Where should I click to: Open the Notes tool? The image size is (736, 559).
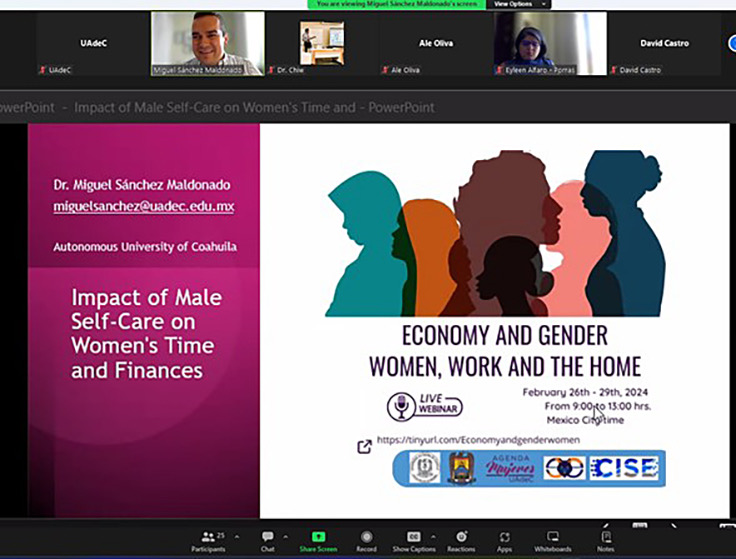click(605, 539)
